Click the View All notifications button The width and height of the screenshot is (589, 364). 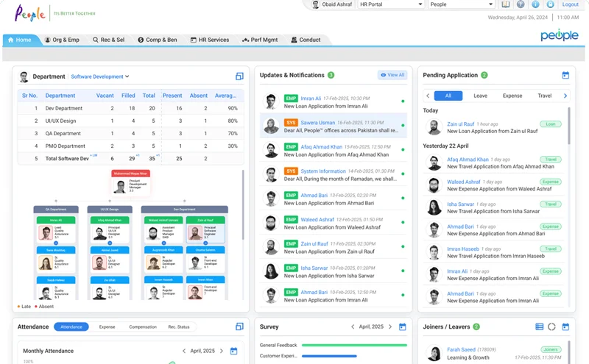pos(392,75)
